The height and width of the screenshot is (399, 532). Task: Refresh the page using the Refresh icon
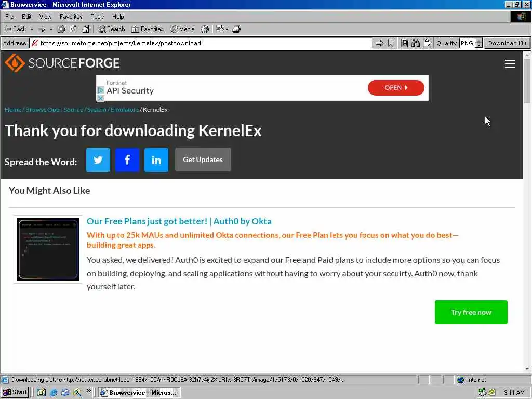(73, 29)
